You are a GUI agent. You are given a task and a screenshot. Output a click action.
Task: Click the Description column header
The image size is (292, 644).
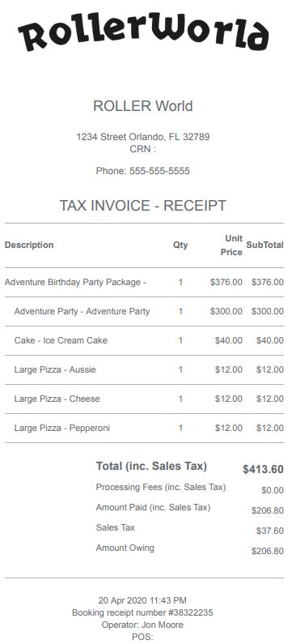pos(29,245)
